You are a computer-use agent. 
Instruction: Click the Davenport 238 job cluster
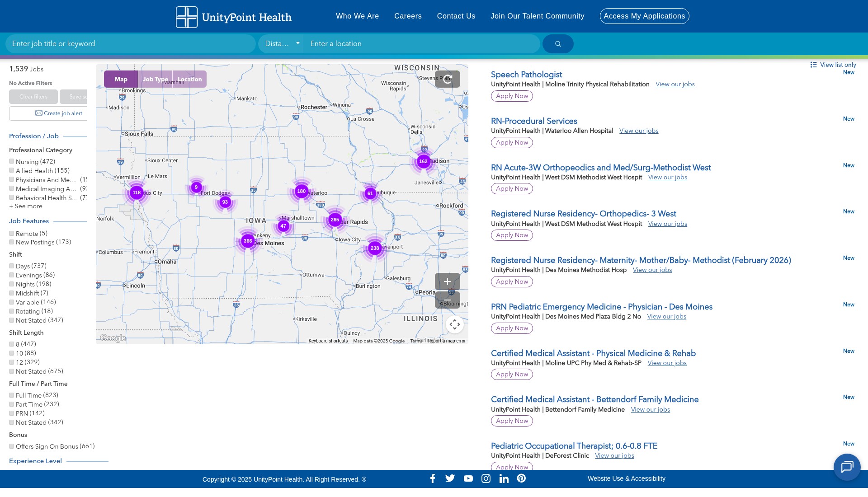pyautogui.click(x=375, y=248)
